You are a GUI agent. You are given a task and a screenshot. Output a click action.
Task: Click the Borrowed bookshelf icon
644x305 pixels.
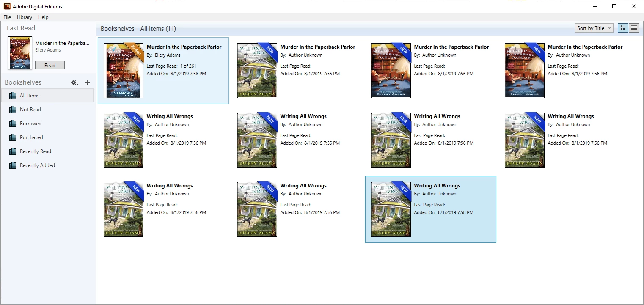pyautogui.click(x=13, y=124)
